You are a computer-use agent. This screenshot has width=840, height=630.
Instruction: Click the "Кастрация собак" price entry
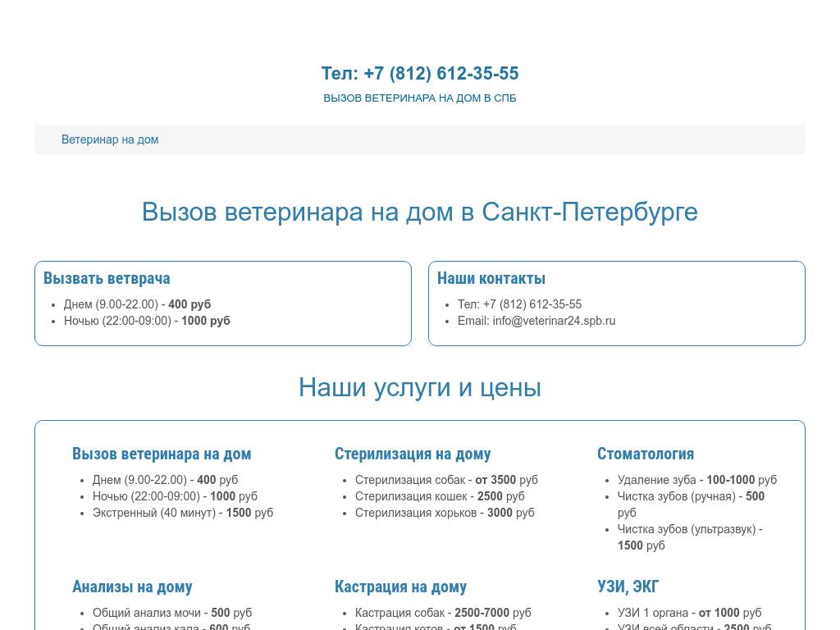point(439,613)
